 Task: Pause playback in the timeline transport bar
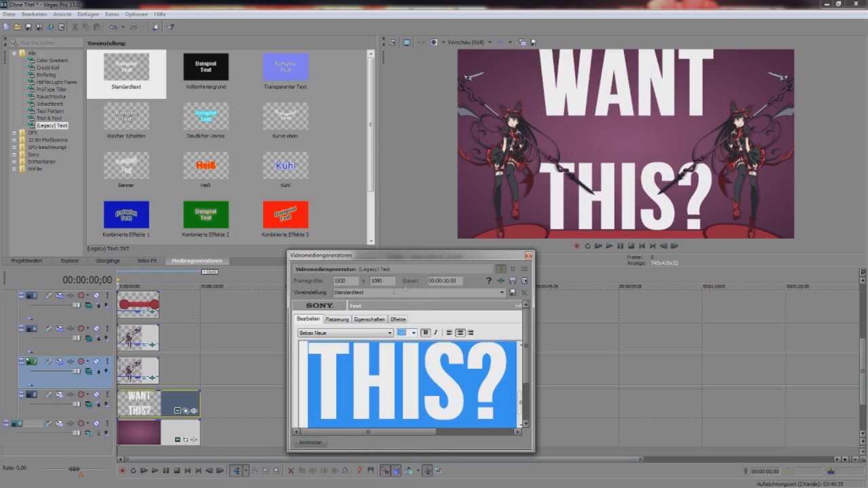coord(166,470)
